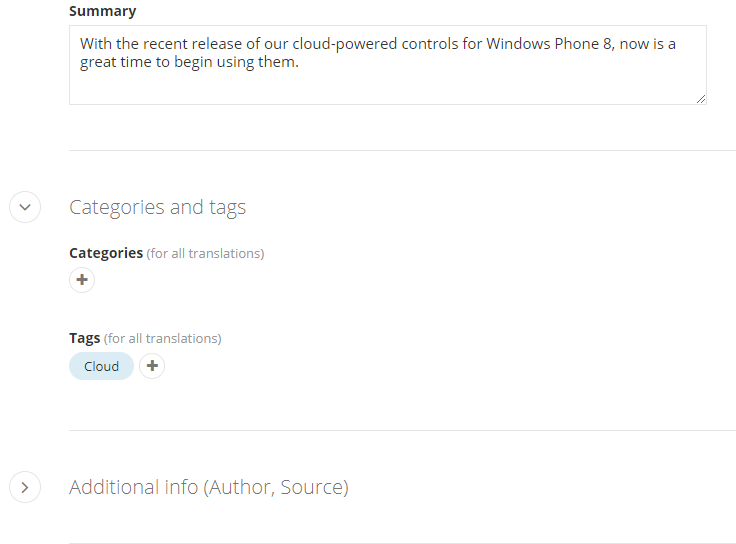736x544 pixels.
Task: Click the Summary field label
Action: (x=103, y=11)
